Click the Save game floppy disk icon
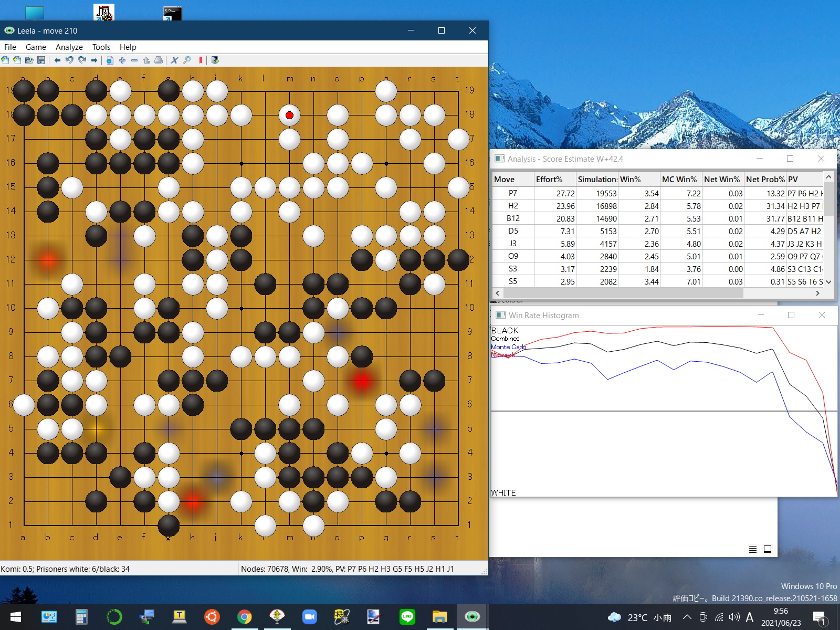Image resolution: width=840 pixels, height=630 pixels. pyautogui.click(x=41, y=60)
